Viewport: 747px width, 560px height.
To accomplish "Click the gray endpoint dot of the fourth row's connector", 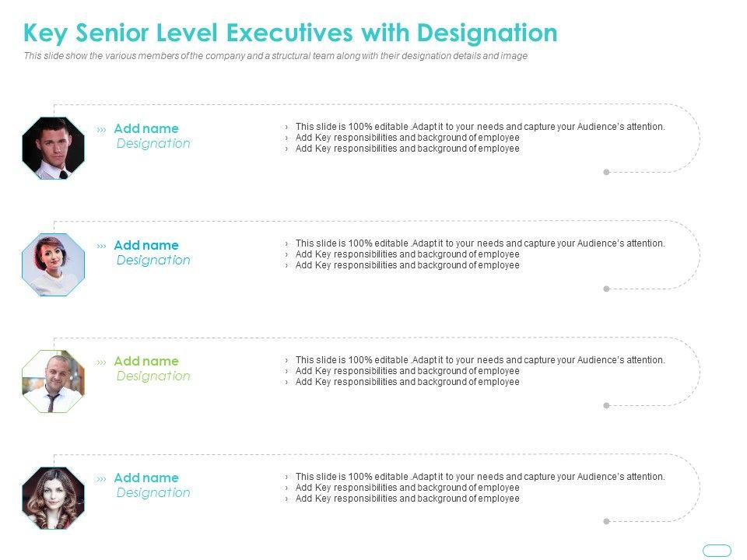I will [606, 521].
